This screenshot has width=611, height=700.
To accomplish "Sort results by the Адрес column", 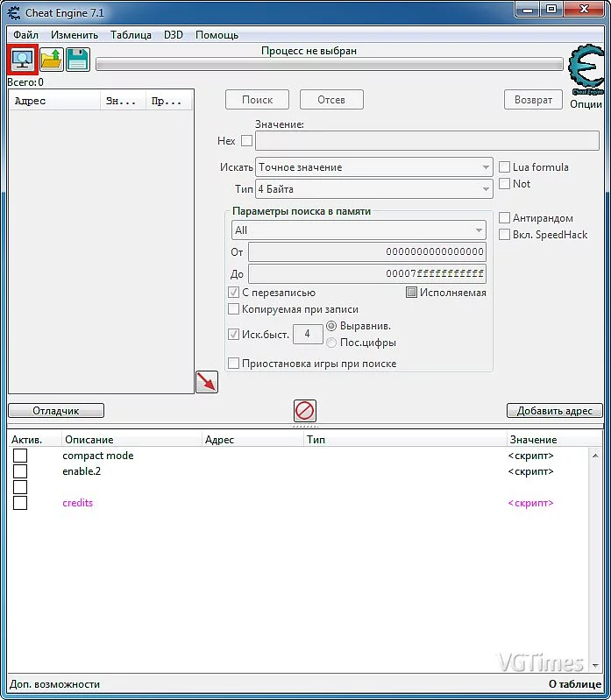I will [55, 101].
